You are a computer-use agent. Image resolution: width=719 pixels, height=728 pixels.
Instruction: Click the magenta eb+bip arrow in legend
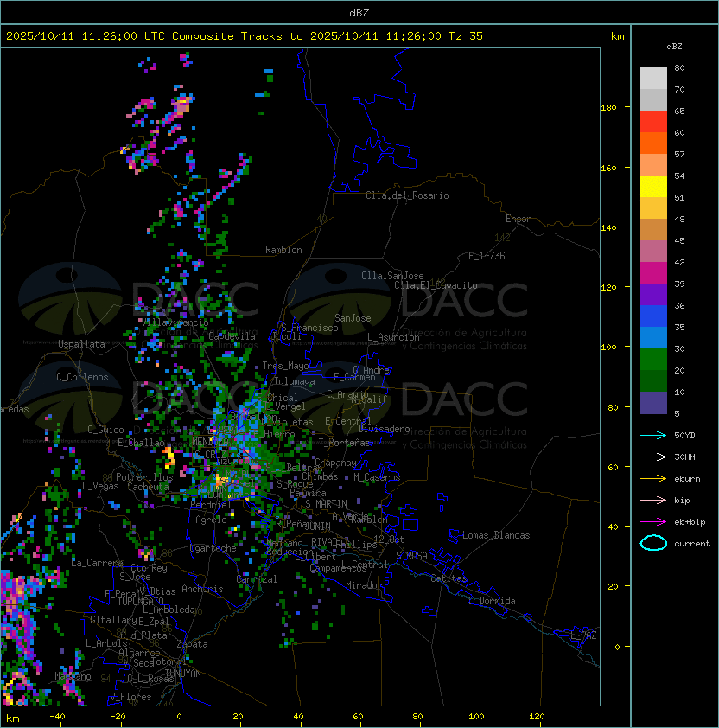pyautogui.click(x=653, y=522)
